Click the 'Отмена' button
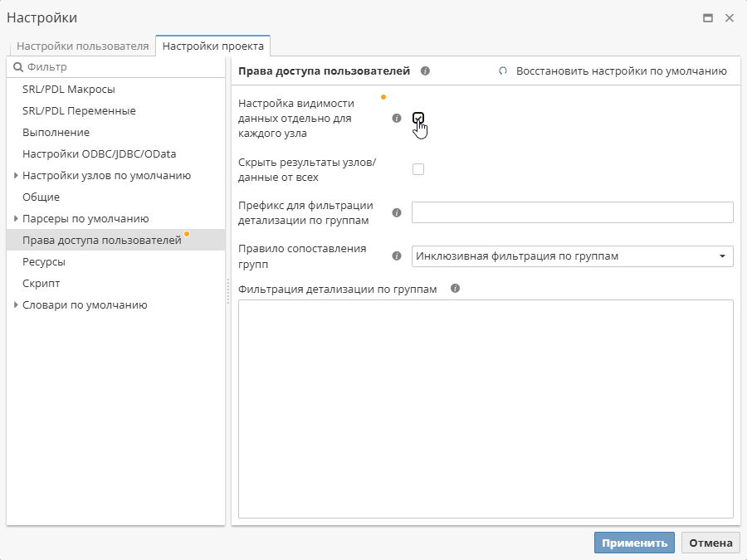Viewport: 747px width, 560px height. [x=710, y=543]
